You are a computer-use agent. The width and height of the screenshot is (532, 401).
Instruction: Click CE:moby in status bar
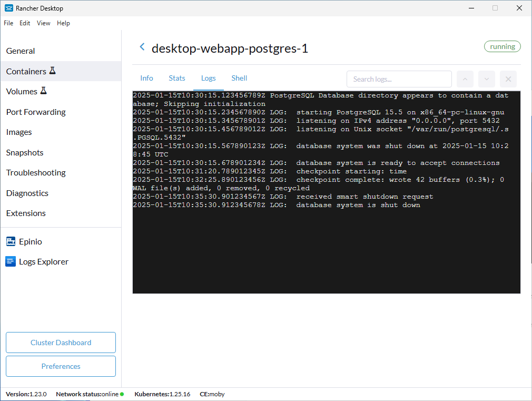pos(212,394)
